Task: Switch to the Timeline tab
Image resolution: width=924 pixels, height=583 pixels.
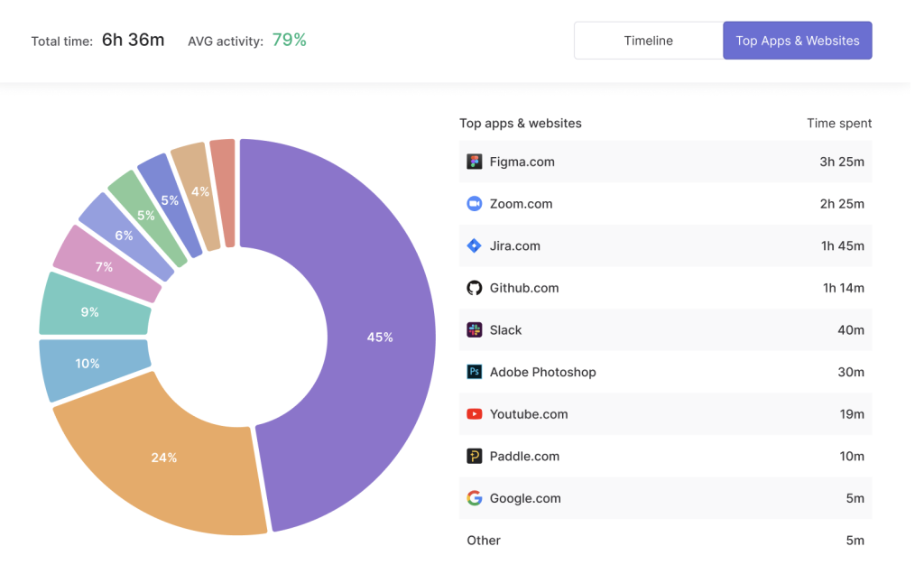Action: click(x=648, y=41)
